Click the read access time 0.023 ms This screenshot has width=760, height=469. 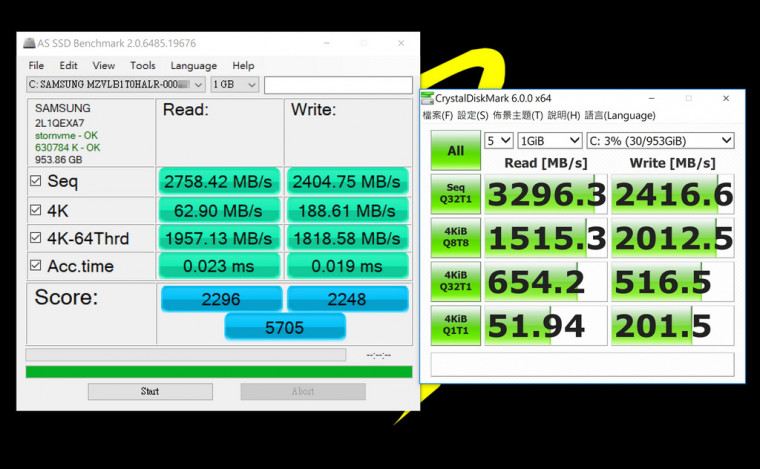pos(219,266)
